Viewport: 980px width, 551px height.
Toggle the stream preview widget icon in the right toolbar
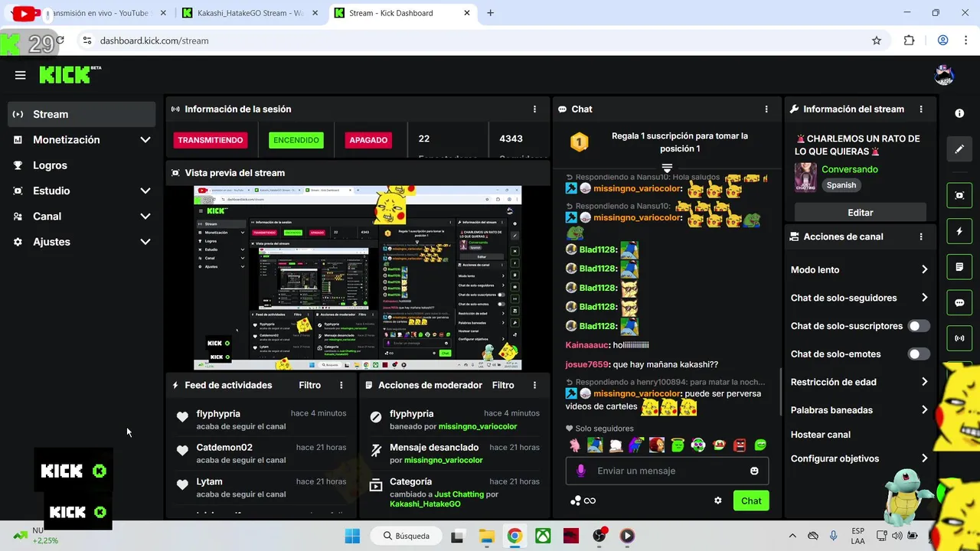pyautogui.click(x=959, y=195)
